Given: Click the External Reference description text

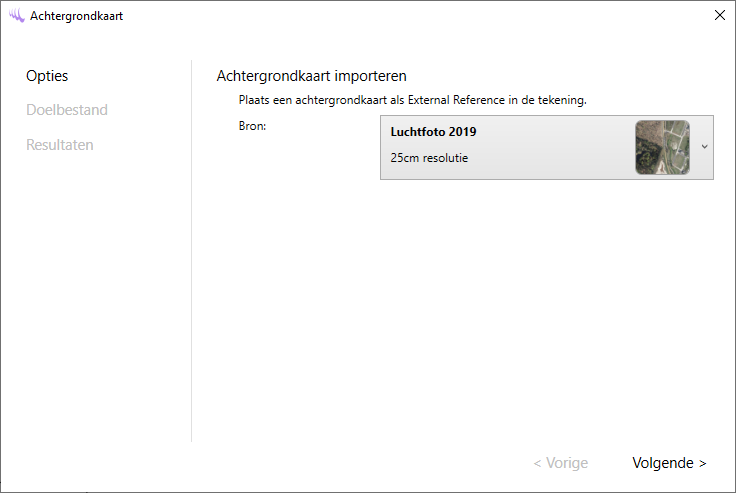Looking at the screenshot, I should pos(412,100).
